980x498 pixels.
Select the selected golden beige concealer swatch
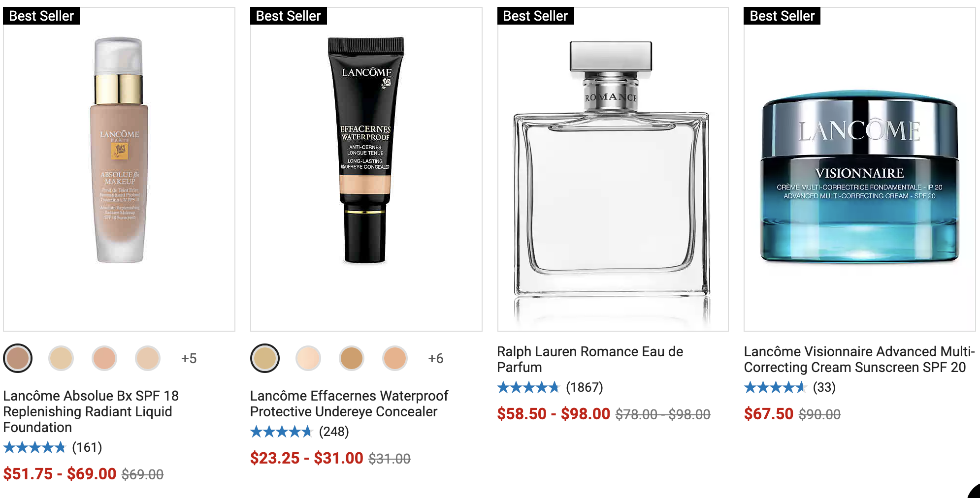(265, 358)
